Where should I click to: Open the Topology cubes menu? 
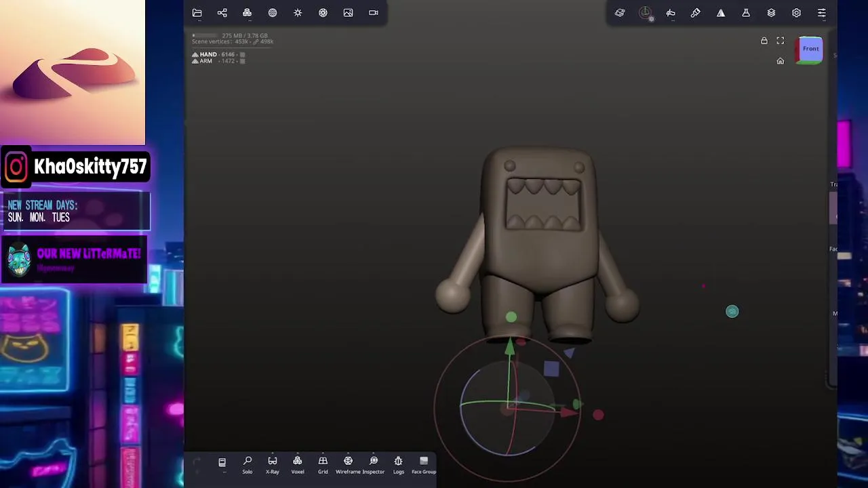pos(247,13)
